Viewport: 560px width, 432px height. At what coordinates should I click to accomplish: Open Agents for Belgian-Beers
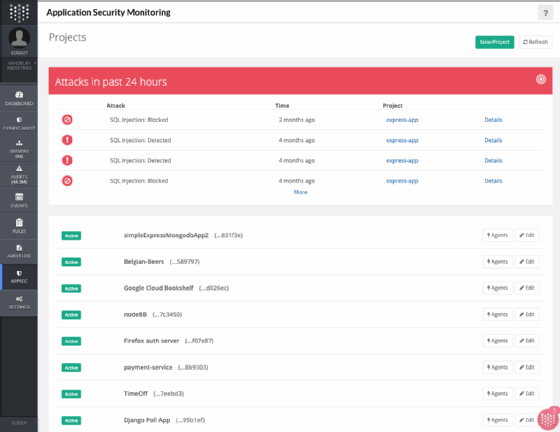(497, 262)
